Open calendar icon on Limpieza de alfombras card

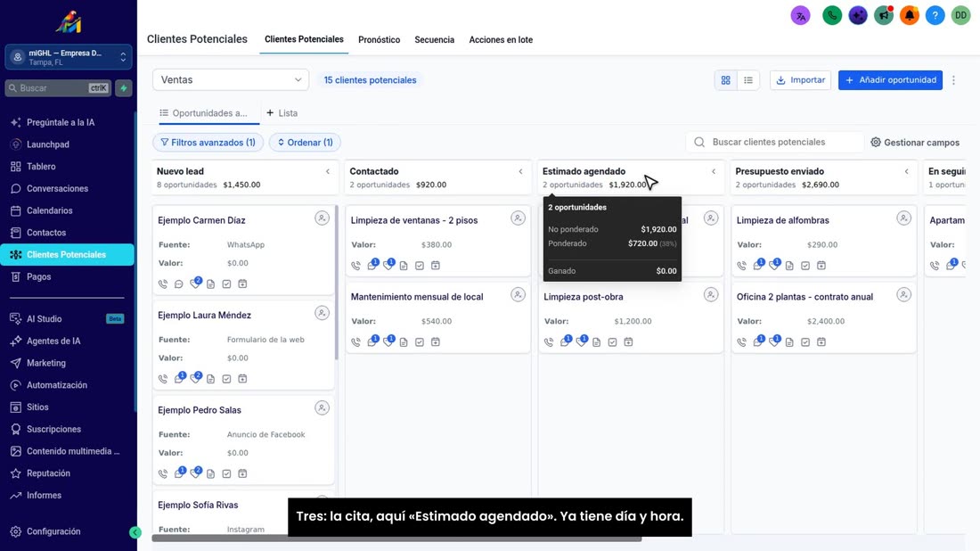point(821,265)
